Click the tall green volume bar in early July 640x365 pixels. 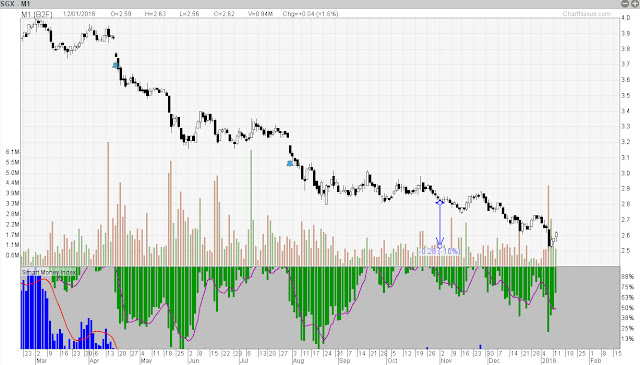click(251, 208)
